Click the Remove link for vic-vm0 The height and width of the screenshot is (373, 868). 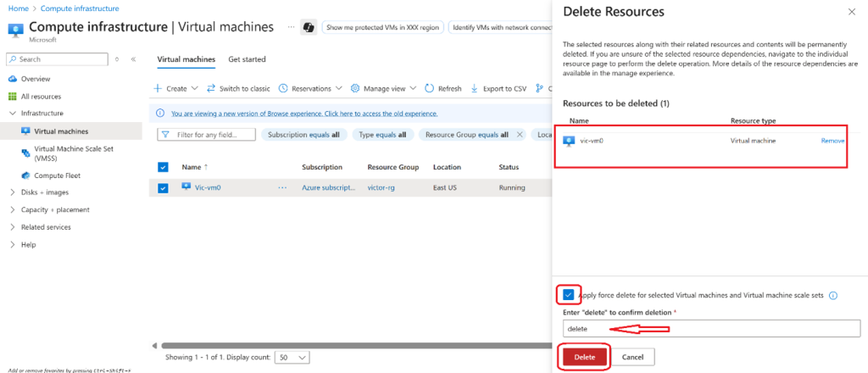(x=832, y=141)
